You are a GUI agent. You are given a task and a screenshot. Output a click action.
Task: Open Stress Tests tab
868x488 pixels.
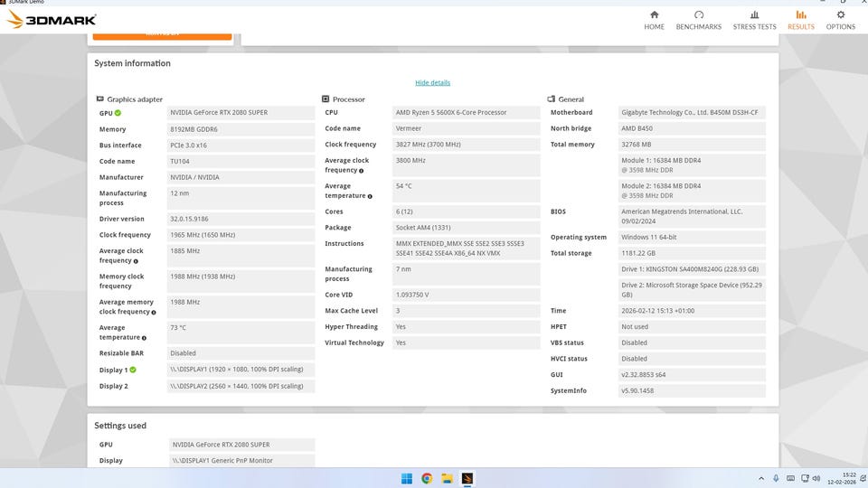(x=754, y=20)
